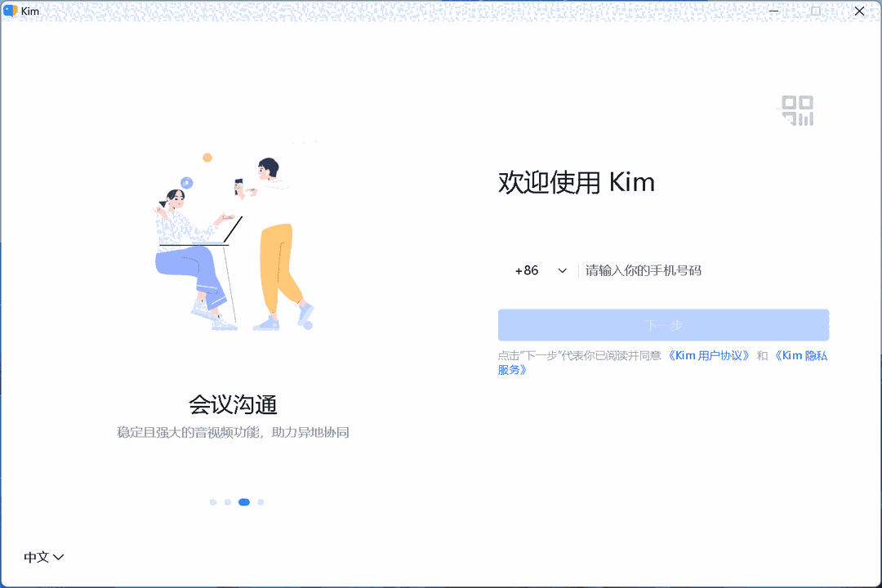
Task: Click the active third carousel dot
Action: 244,501
